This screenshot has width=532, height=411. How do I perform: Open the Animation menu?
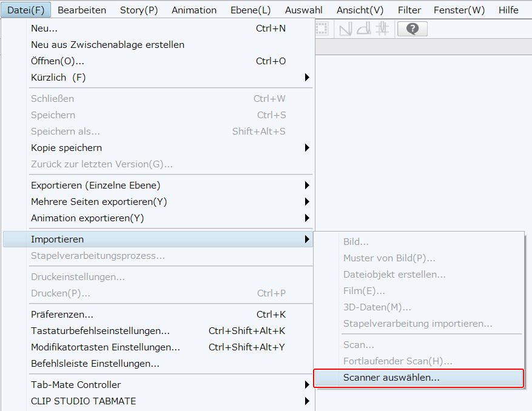click(194, 10)
